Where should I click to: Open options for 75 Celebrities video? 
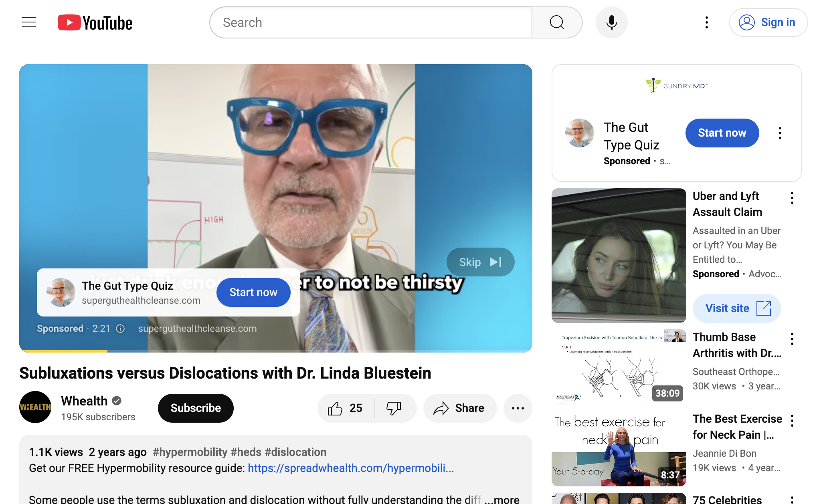coord(792,500)
